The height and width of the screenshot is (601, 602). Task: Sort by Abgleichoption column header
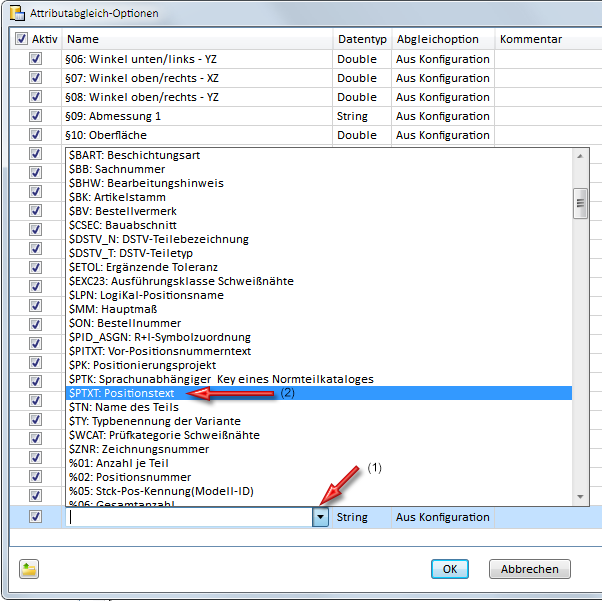443,39
